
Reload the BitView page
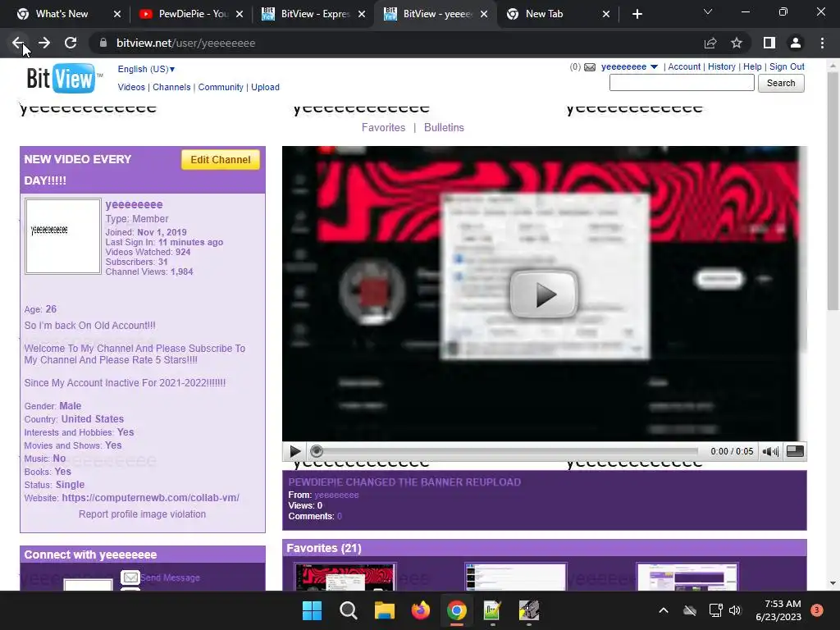[71, 43]
